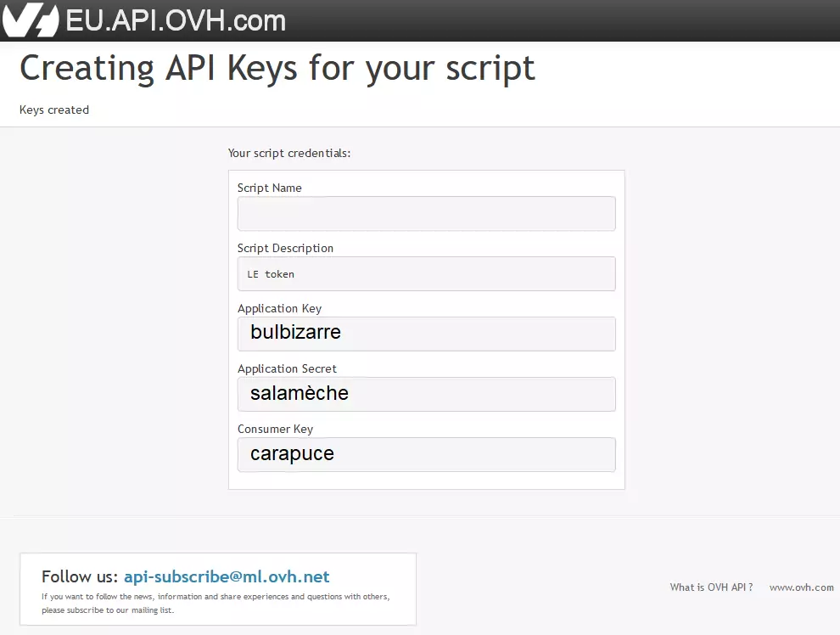Open the EU.API.OVH.com header title

[x=176, y=21]
